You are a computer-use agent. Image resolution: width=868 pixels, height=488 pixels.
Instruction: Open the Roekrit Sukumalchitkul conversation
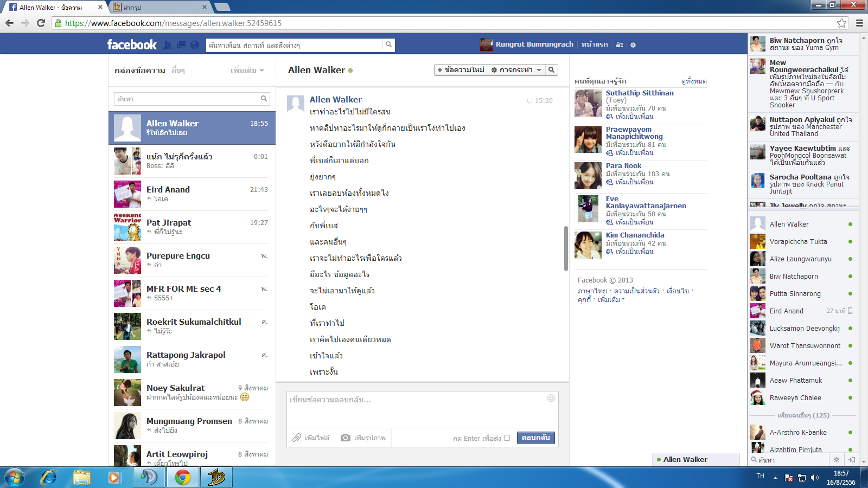click(192, 326)
